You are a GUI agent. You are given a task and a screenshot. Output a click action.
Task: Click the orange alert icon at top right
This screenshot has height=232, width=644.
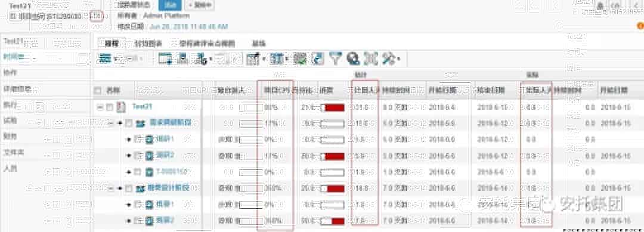pos(640,26)
